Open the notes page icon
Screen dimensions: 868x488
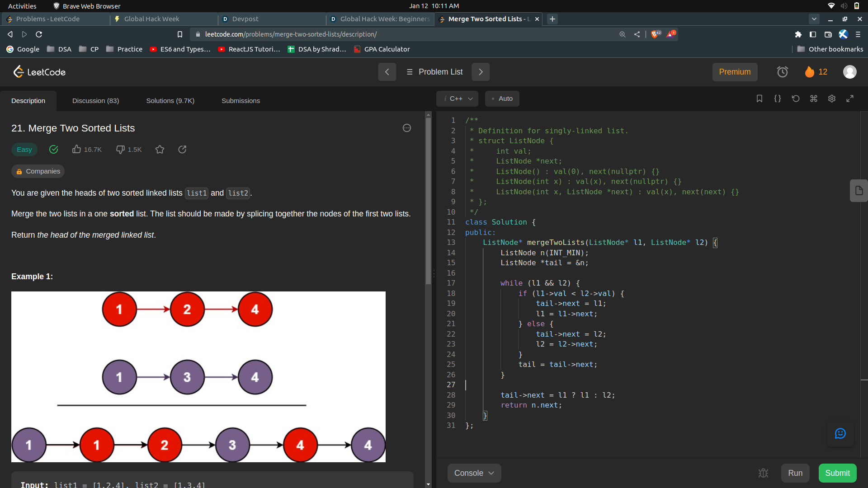coord(859,191)
